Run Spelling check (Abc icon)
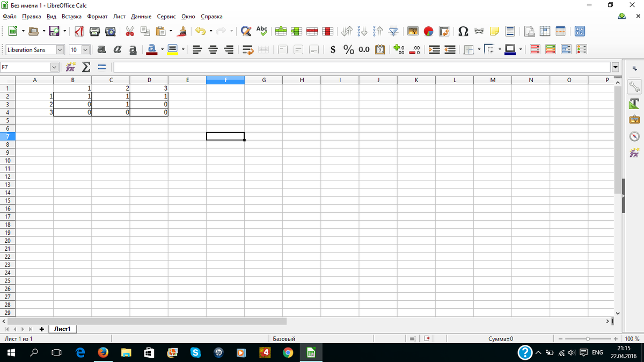The width and height of the screenshot is (644, 362). tap(262, 31)
